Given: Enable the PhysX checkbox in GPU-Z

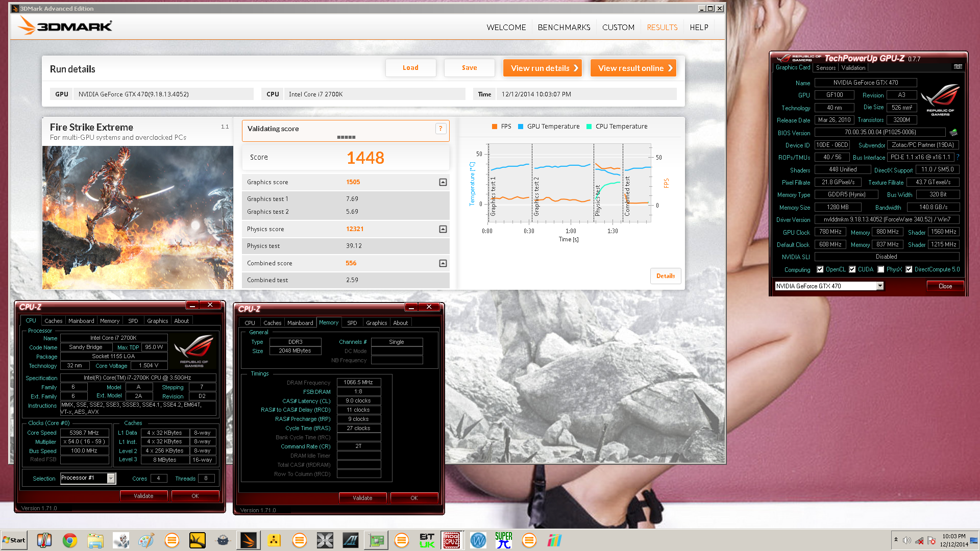Looking at the screenshot, I should click(x=880, y=269).
